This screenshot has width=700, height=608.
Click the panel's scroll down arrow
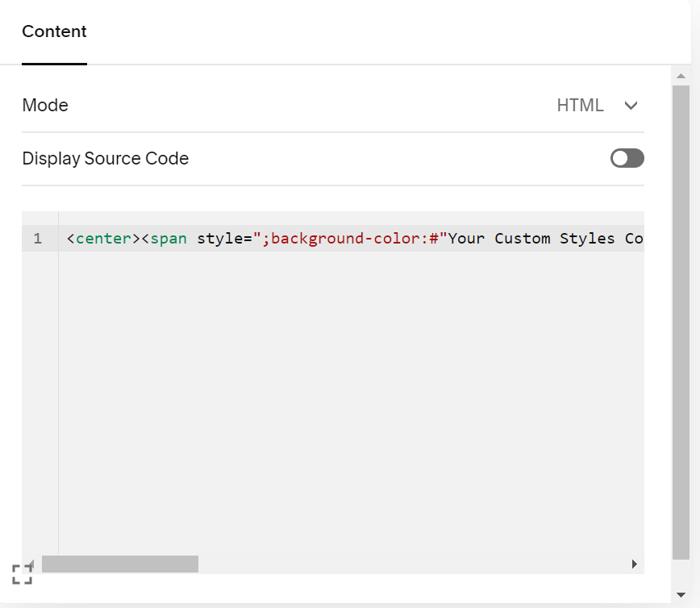(x=681, y=596)
